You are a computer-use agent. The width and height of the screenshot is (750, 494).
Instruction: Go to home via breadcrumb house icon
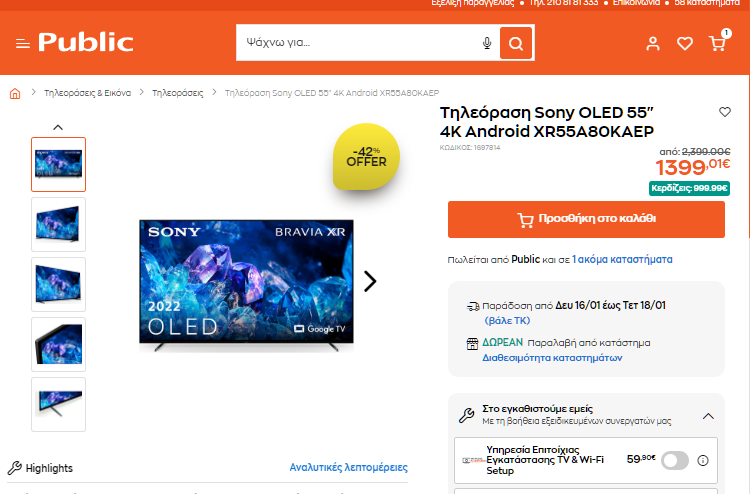click(x=15, y=93)
